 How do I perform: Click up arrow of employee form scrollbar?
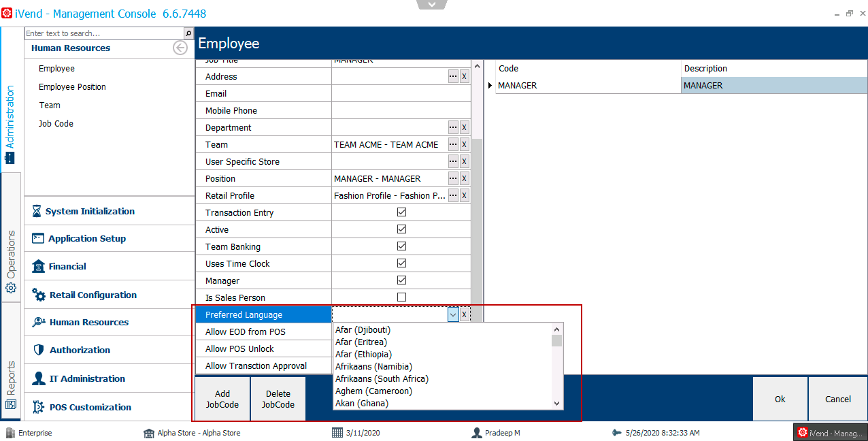coord(477,66)
